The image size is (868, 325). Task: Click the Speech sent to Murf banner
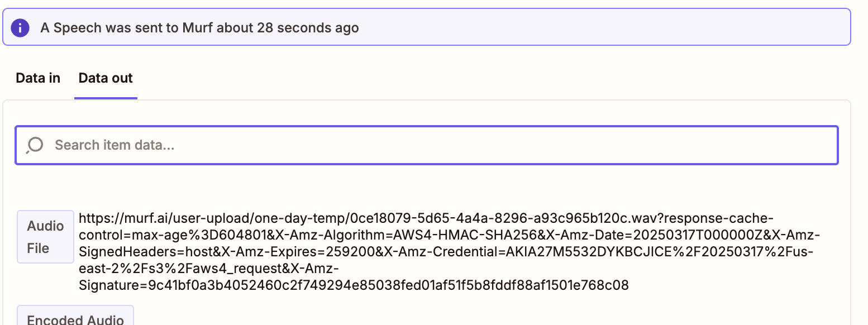[430, 27]
